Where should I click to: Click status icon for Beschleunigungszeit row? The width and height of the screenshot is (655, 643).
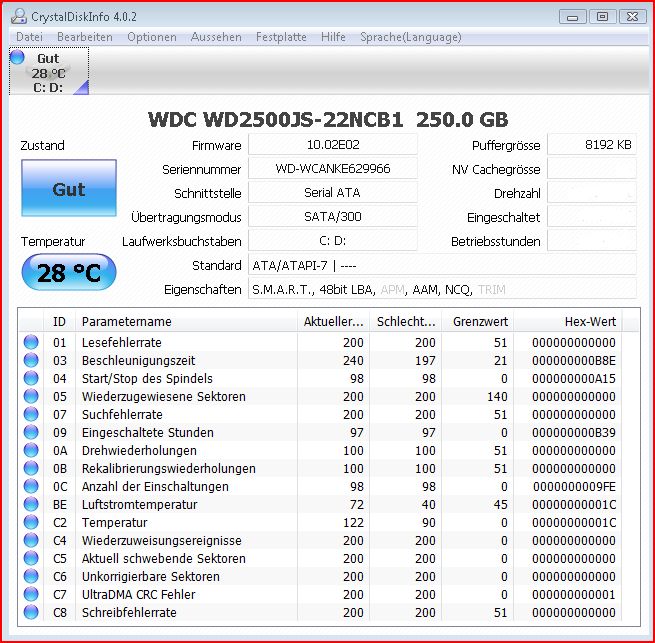click(31, 360)
